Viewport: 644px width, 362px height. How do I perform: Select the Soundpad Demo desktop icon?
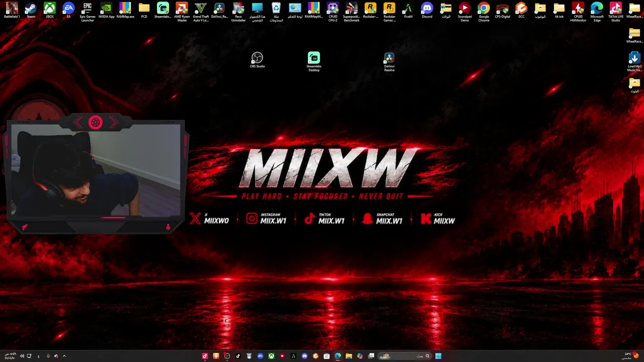click(x=465, y=12)
